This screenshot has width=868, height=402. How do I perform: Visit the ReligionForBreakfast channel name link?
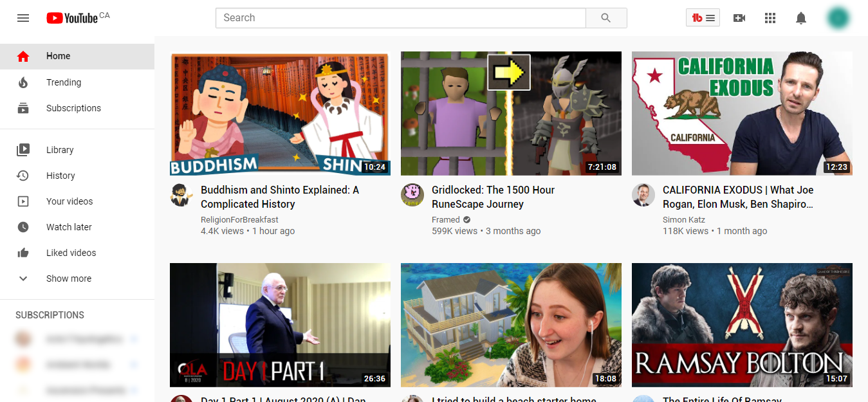pos(239,220)
